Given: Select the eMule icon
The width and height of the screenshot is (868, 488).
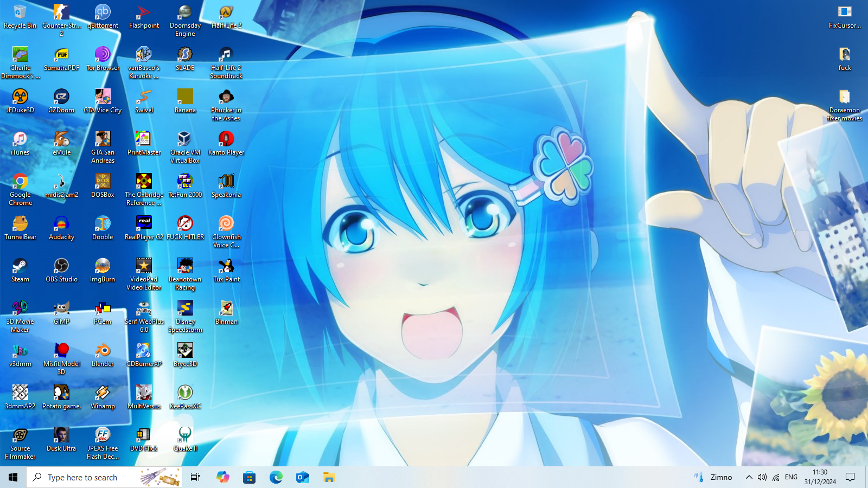Looking at the screenshot, I should tap(61, 144).
